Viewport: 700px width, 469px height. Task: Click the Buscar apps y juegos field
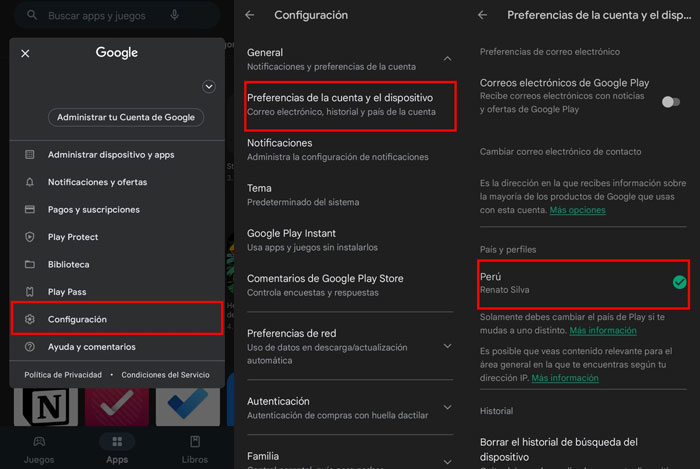[x=117, y=16]
